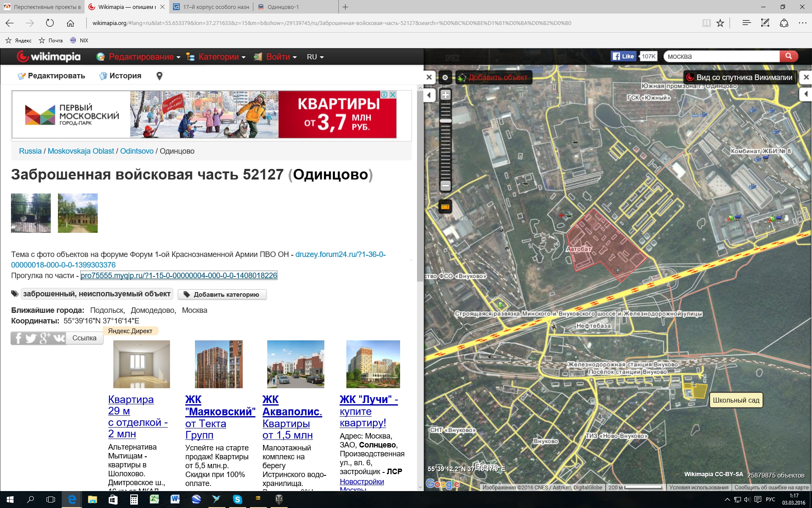Viewport: 812px width, 508px height.
Task: Add the page to browser favorites star
Action: [x=720, y=23]
